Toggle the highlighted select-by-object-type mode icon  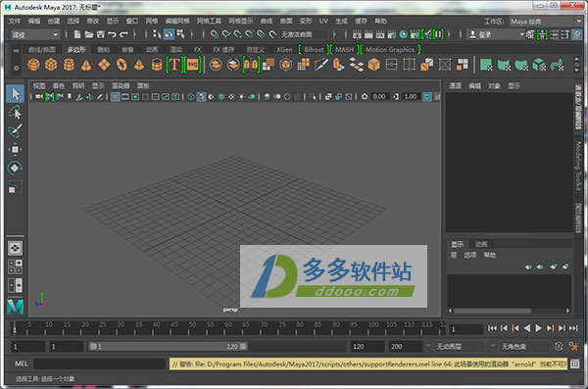pyautogui.click(x=169, y=34)
